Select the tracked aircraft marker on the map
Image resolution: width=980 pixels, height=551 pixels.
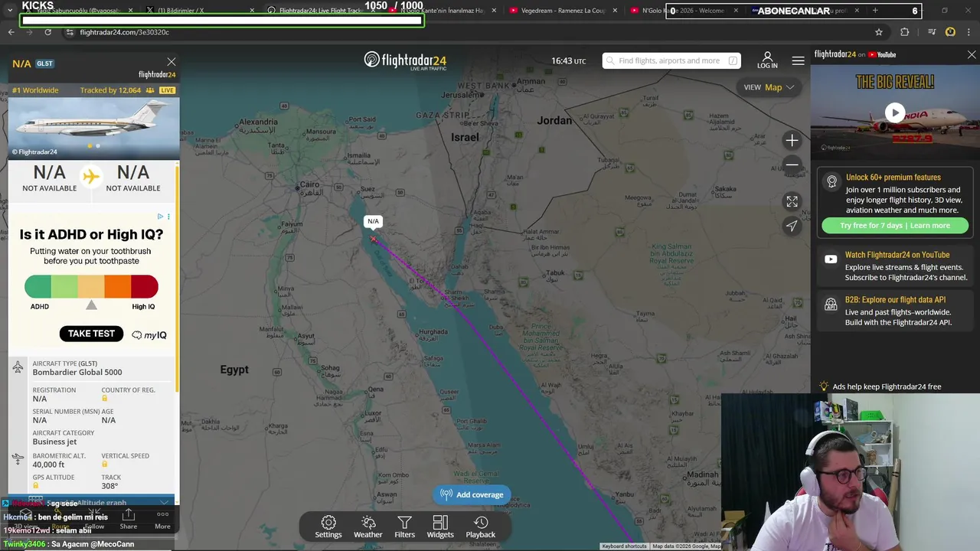[x=374, y=240]
